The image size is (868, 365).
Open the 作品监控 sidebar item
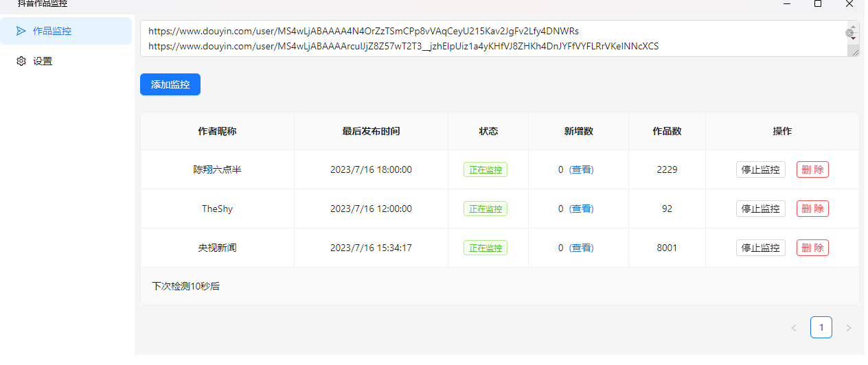[x=67, y=31]
